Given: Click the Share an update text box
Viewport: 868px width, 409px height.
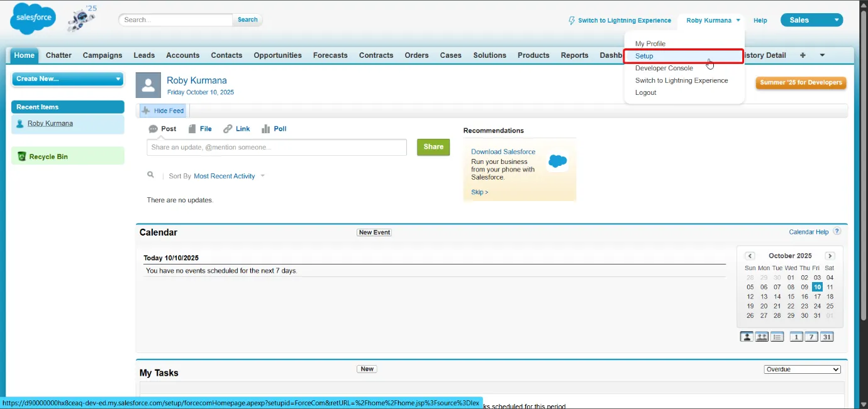Looking at the screenshot, I should (x=277, y=147).
